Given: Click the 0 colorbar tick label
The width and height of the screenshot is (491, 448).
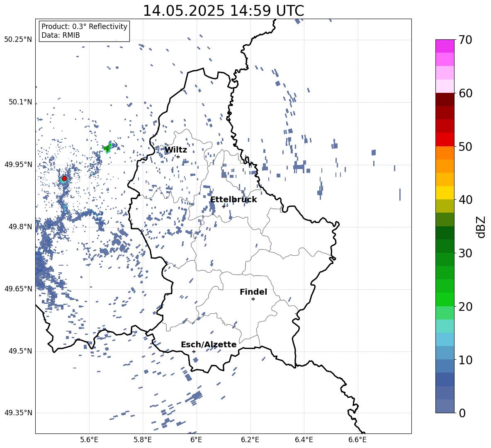Looking at the screenshot, I should pyautogui.click(x=462, y=413).
